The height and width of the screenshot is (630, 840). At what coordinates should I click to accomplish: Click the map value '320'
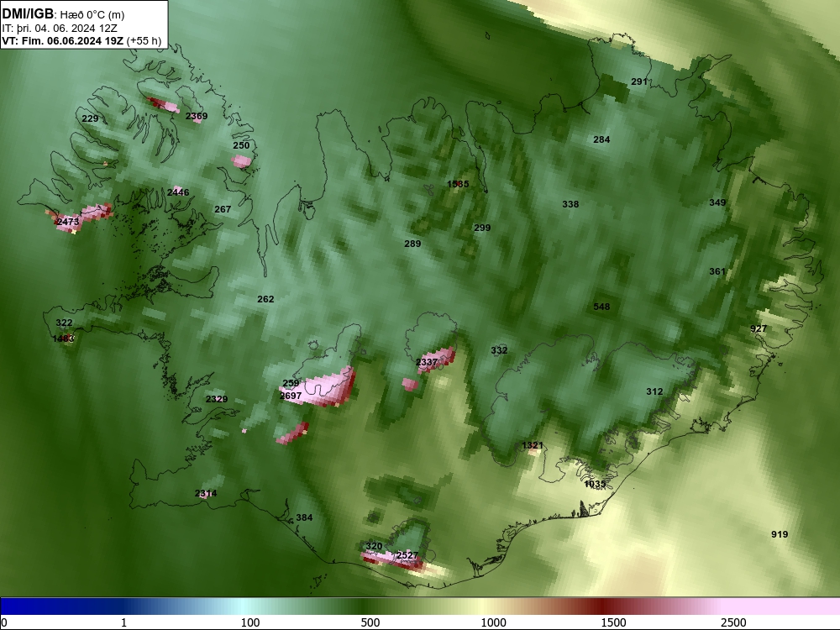pos(374,547)
